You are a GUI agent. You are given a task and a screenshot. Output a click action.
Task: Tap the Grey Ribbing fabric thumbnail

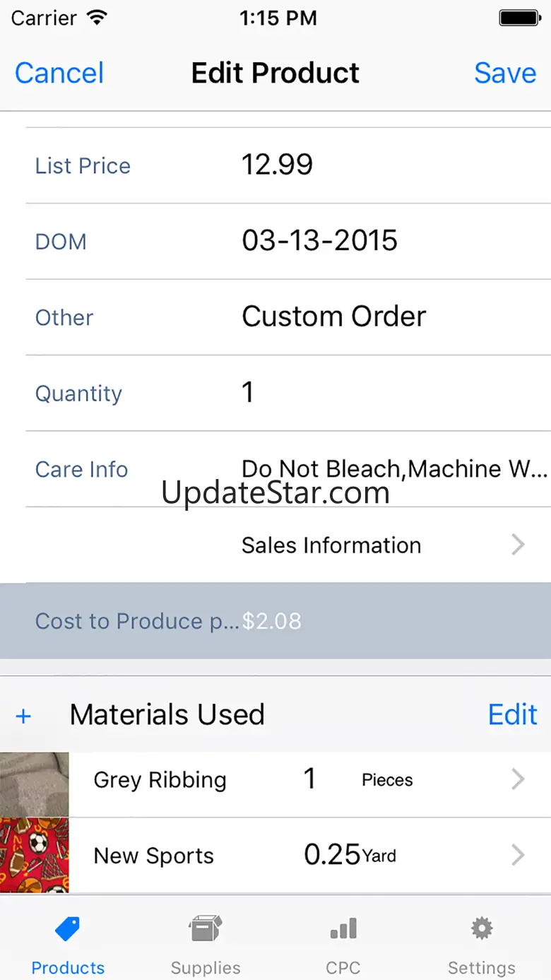coord(35,784)
